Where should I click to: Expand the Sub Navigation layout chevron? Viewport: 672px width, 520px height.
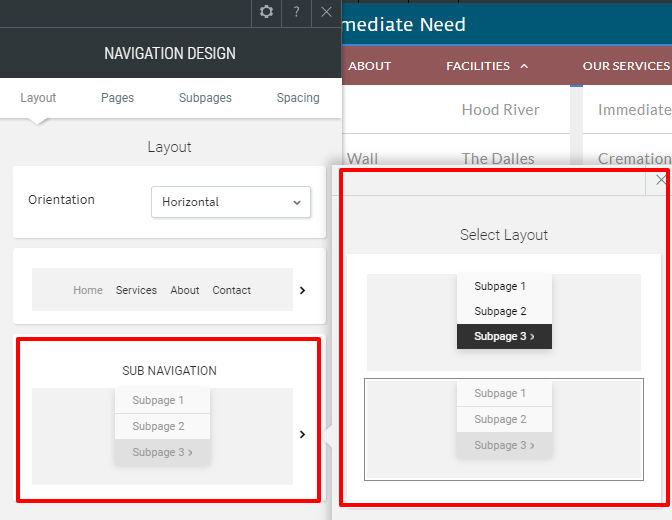(x=302, y=434)
